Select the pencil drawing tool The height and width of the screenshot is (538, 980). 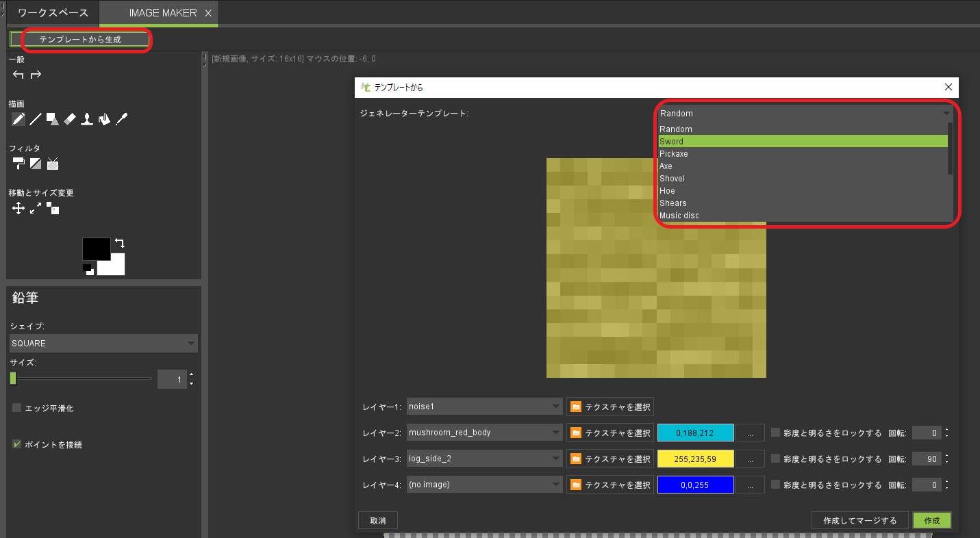[18, 119]
